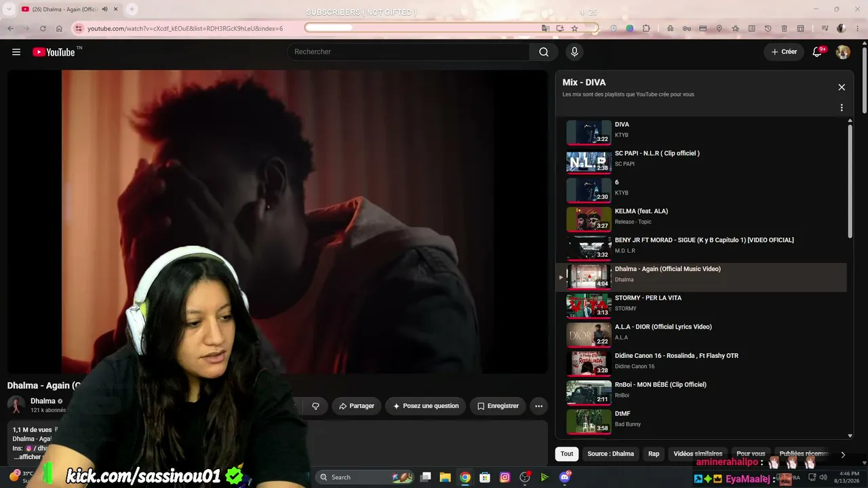Start voice search with the microphone
The image size is (868, 488).
coord(574,52)
